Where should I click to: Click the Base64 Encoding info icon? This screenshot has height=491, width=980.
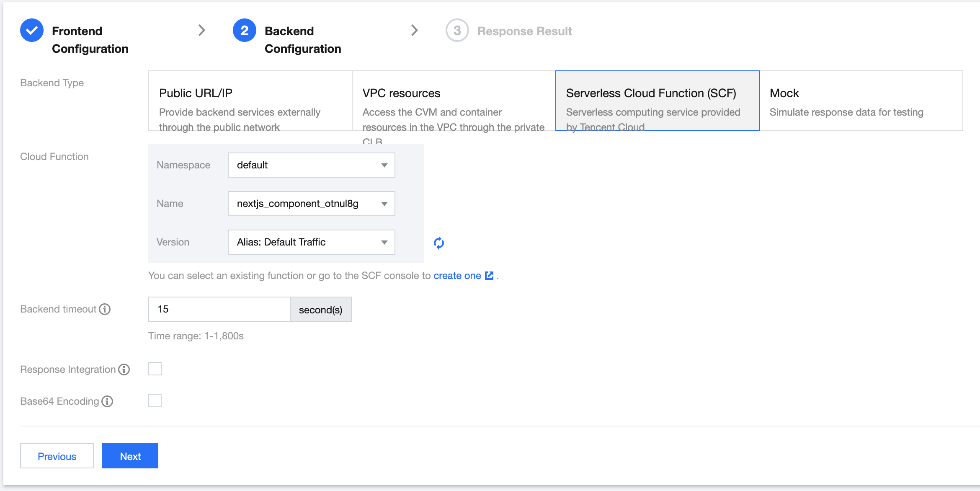point(107,401)
